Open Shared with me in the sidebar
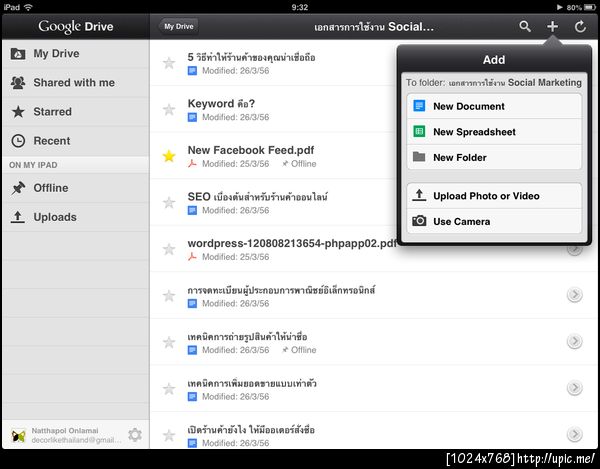Viewport: 600px width, 469px height. (x=76, y=83)
